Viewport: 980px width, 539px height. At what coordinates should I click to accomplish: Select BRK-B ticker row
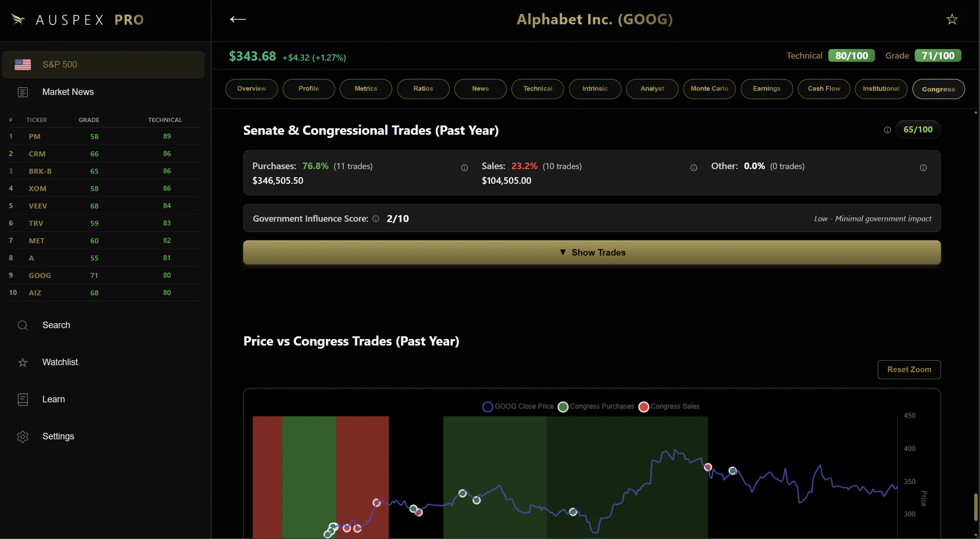click(x=104, y=171)
